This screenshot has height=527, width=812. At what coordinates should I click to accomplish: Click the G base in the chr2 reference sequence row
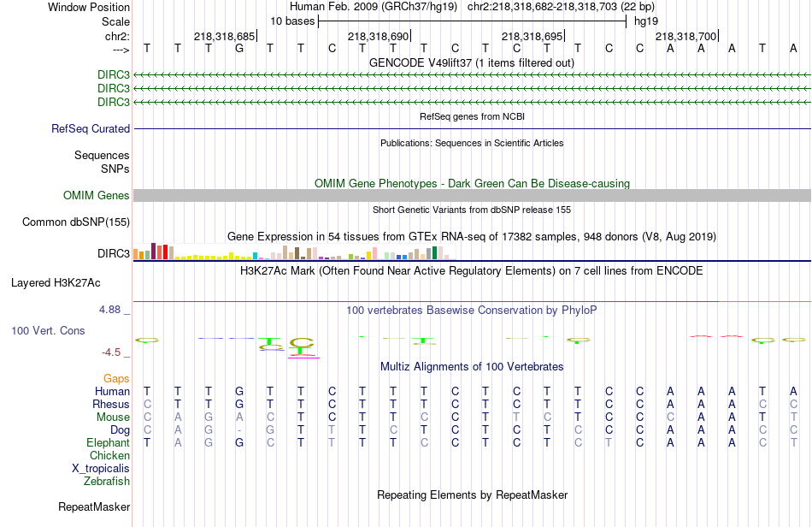[238, 48]
